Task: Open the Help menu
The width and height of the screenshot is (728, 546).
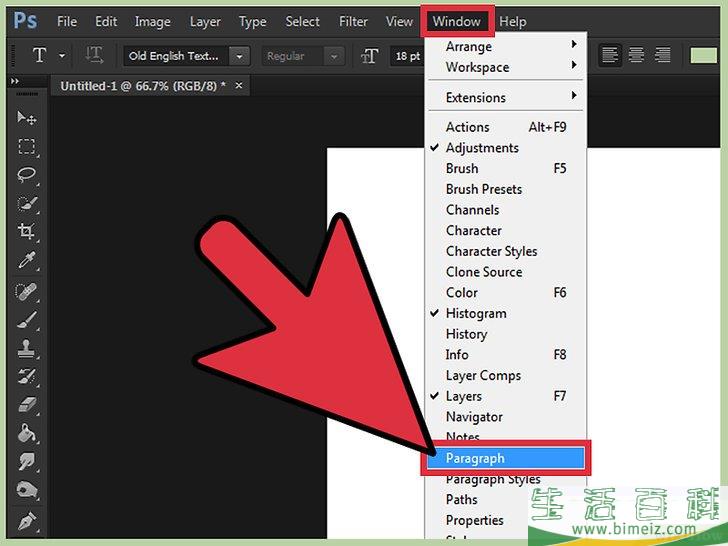Action: point(513,22)
